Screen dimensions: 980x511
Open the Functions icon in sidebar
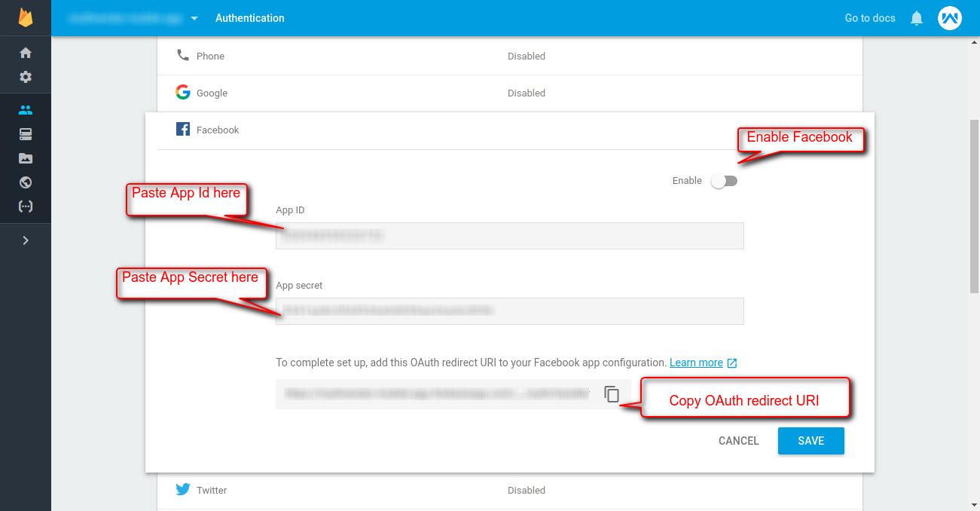(x=26, y=207)
